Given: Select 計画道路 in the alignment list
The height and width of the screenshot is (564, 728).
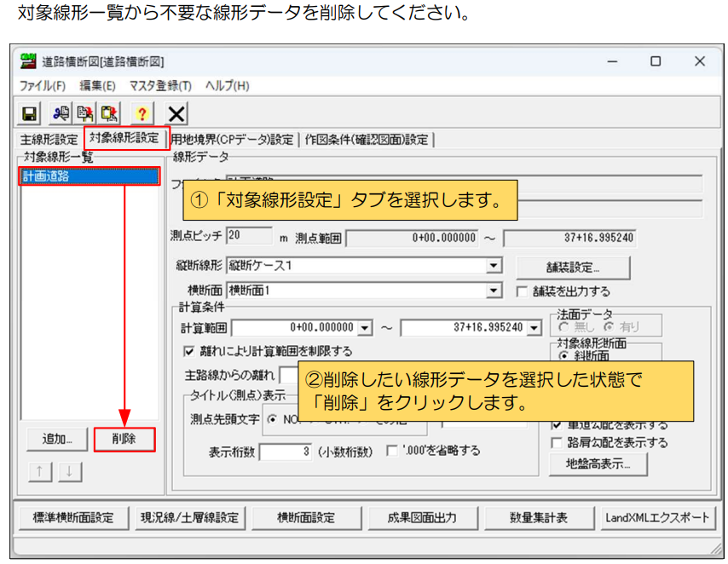Looking at the screenshot, I should [90, 176].
